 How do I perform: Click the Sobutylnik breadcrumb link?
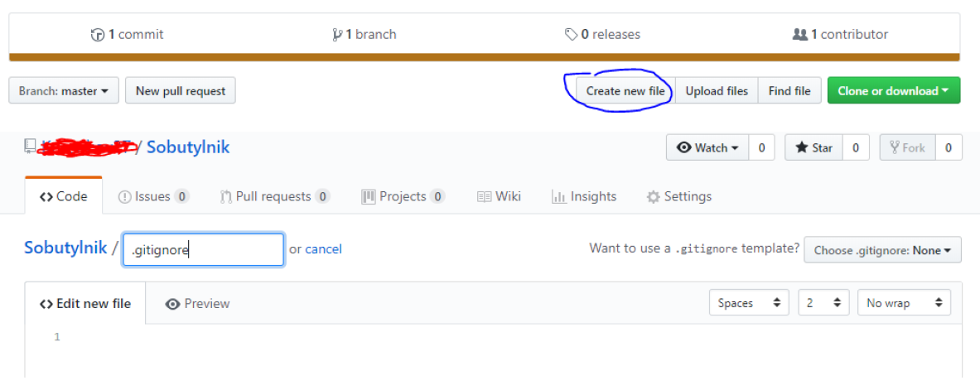pyautogui.click(x=66, y=248)
